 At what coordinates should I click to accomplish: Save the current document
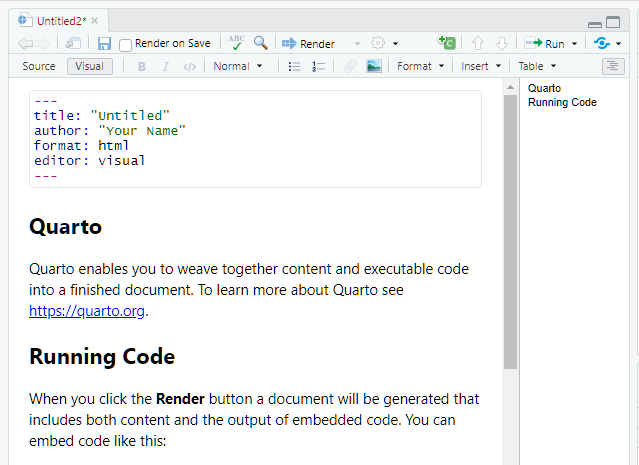(104, 44)
